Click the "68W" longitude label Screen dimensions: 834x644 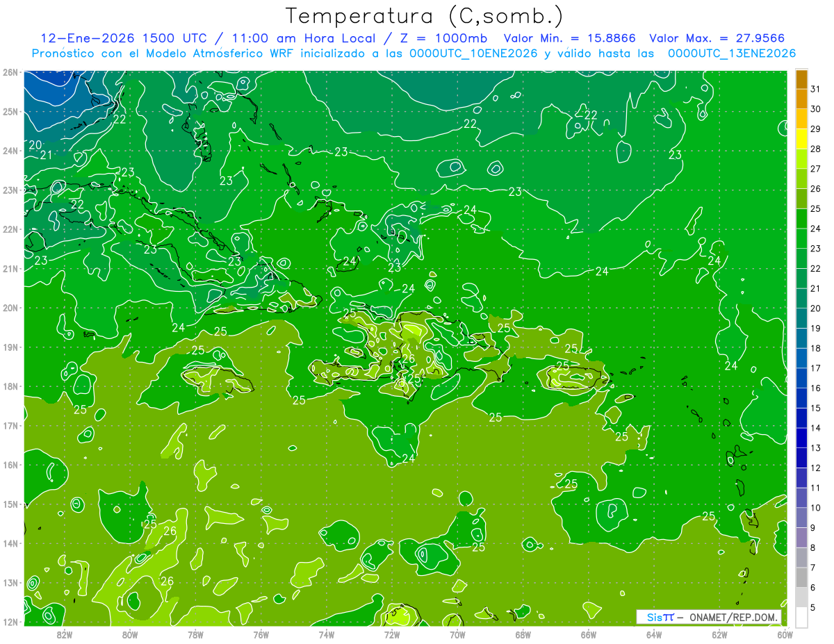[523, 634]
